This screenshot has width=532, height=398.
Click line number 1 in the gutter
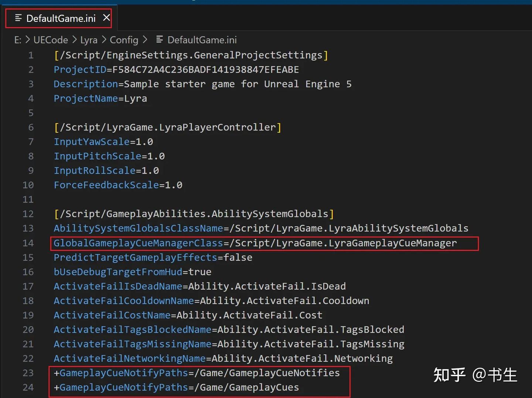[x=31, y=55]
